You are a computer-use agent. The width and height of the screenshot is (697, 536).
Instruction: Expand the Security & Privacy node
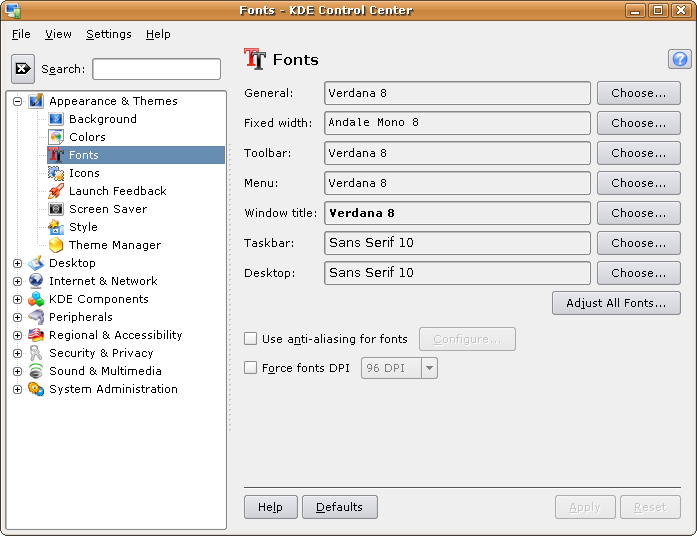[17, 353]
